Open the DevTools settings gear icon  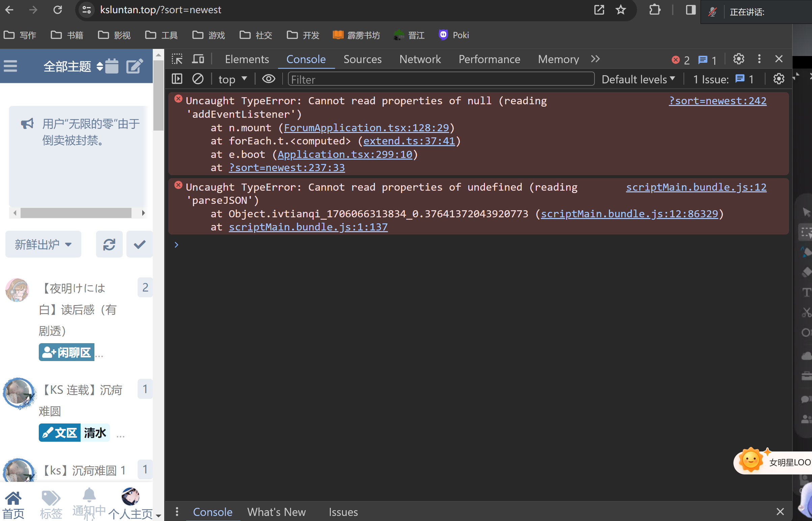coord(738,59)
